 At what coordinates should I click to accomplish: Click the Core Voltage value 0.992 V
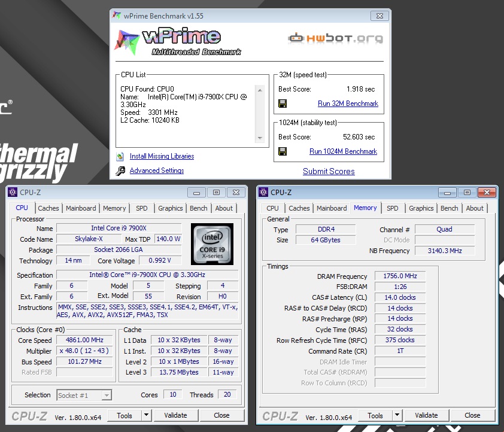click(x=160, y=260)
